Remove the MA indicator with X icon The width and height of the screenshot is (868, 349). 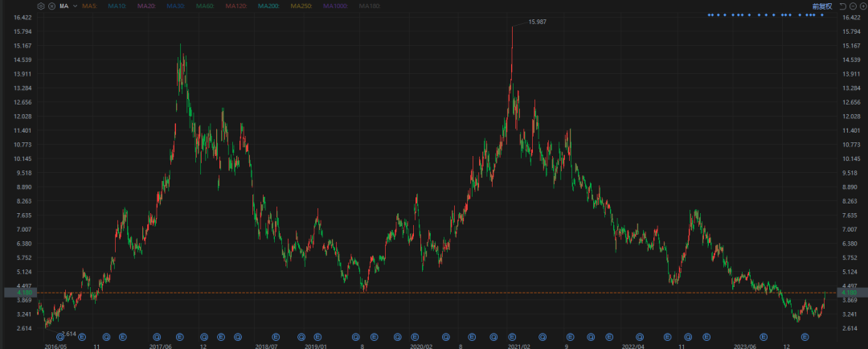(x=51, y=6)
